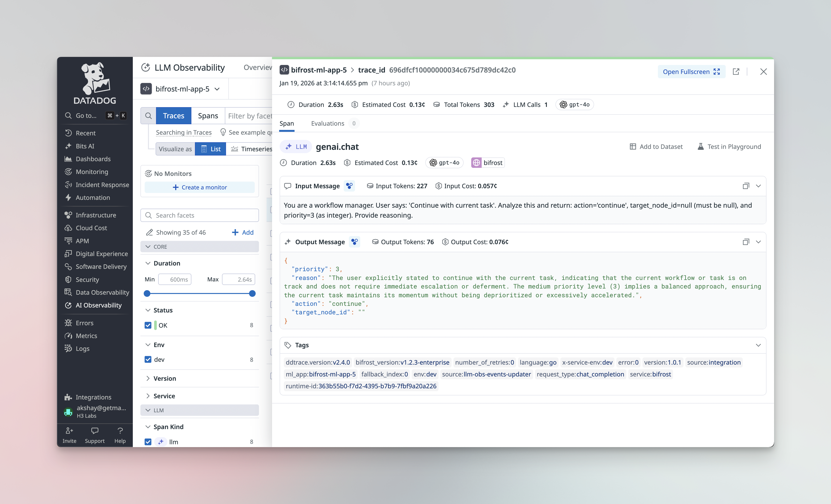
Task: Switch visualization to List
Action: click(211, 149)
